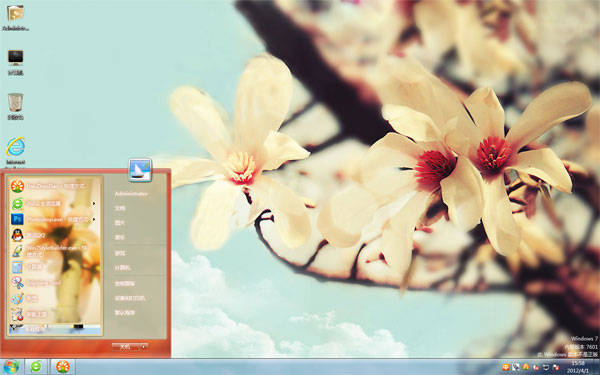
Task: Open Computer link in Start menu right column
Action: 122,267
